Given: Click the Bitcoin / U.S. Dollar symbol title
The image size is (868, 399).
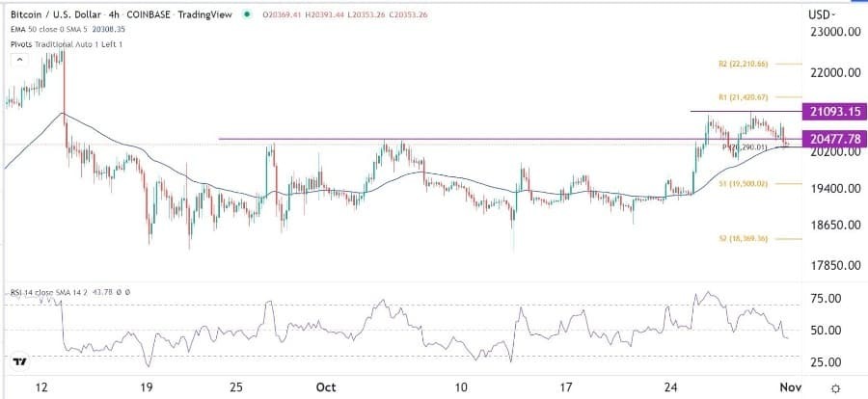Looking at the screenshot, I should [x=58, y=13].
